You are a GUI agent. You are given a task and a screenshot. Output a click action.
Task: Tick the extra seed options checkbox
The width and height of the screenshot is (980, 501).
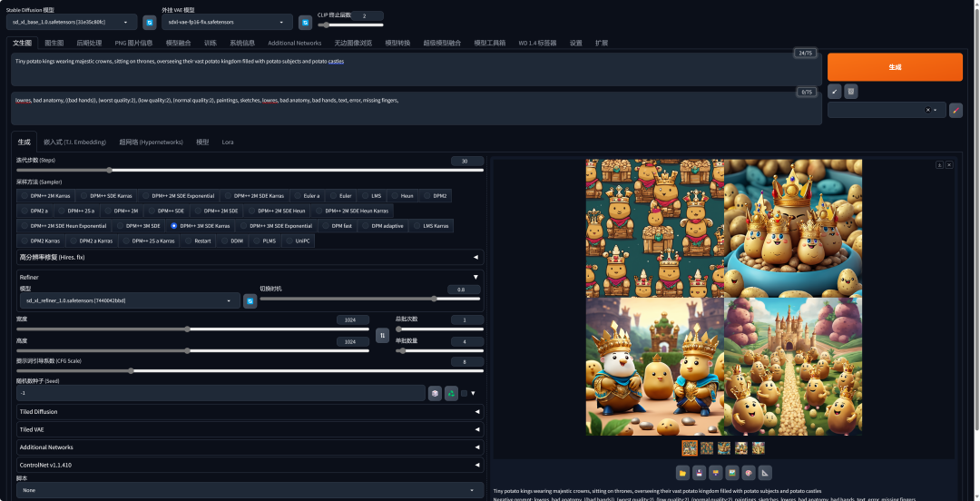click(464, 393)
